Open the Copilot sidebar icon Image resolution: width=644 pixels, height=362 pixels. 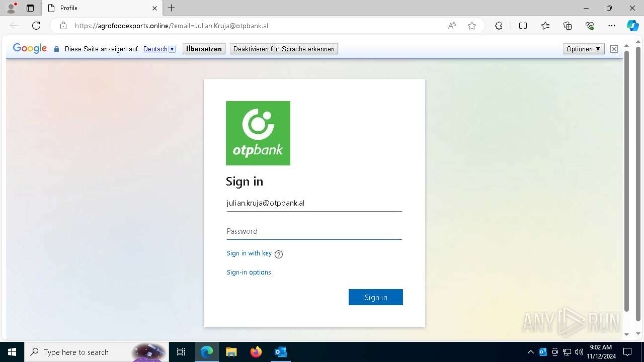tap(632, 26)
